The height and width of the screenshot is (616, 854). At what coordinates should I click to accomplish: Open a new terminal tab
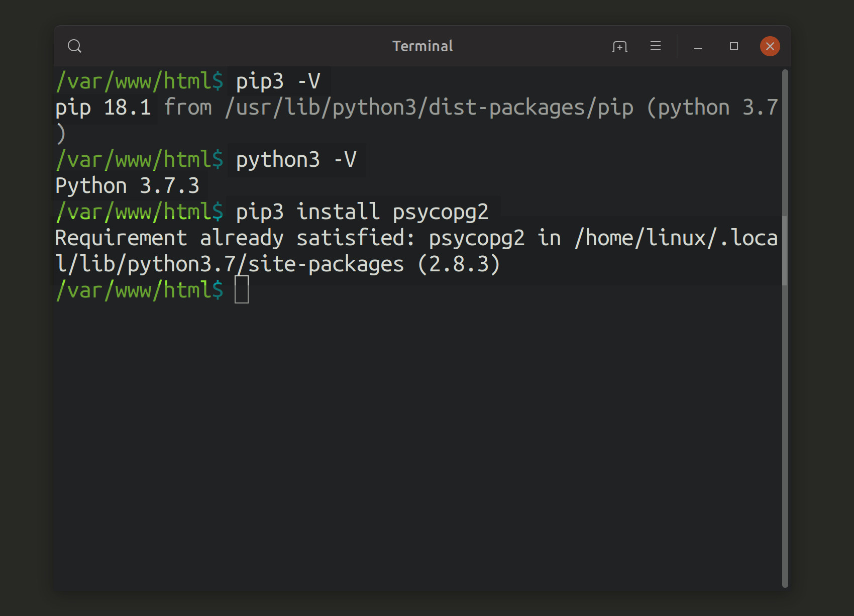(620, 47)
